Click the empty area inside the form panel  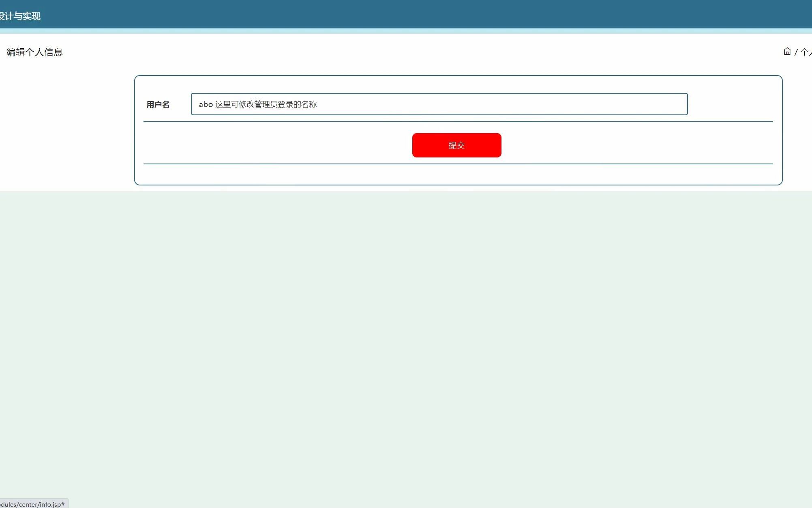tap(284, 174)
